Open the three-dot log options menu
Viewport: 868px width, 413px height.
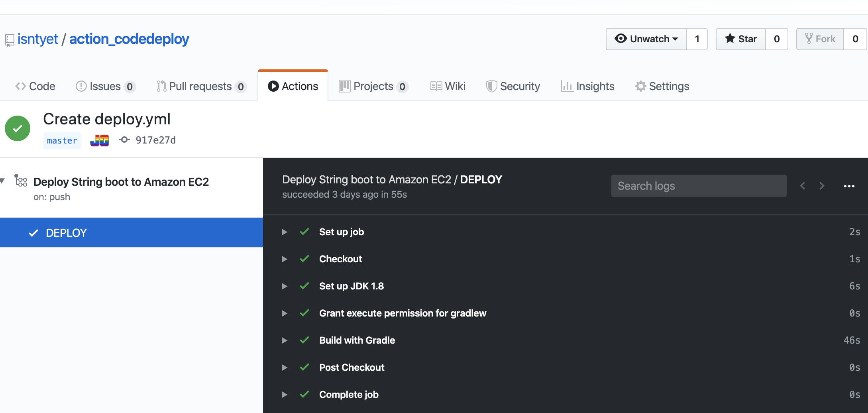(x=849, y=186)
